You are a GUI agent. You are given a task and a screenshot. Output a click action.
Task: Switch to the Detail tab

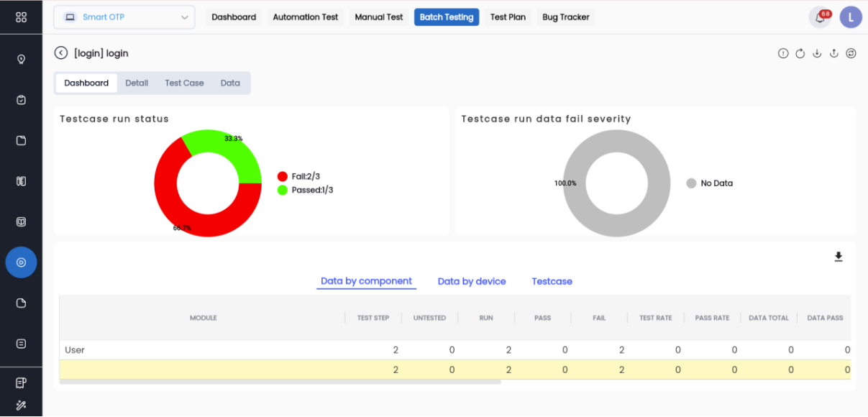coord(137,83)
